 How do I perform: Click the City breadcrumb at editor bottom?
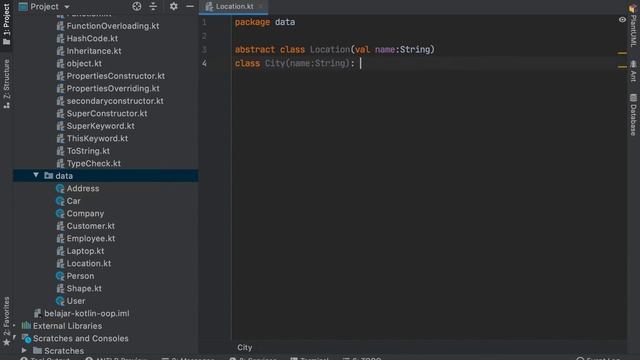244,347
